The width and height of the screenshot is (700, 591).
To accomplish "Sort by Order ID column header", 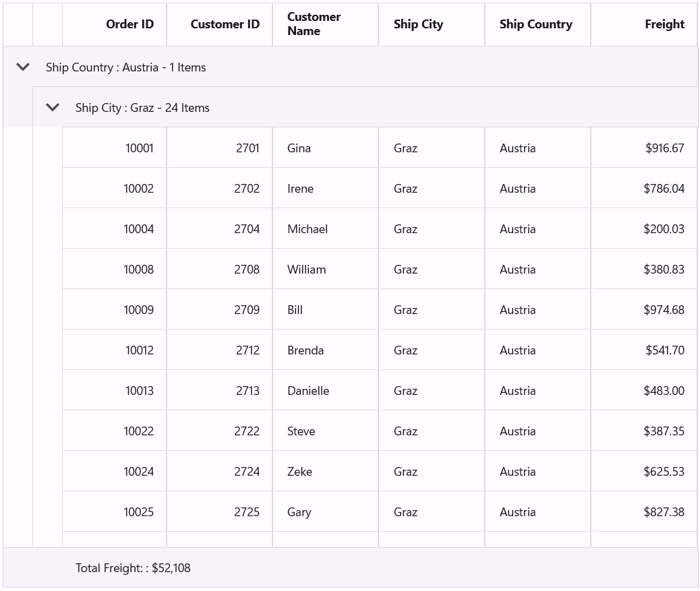I will (129, 24).
